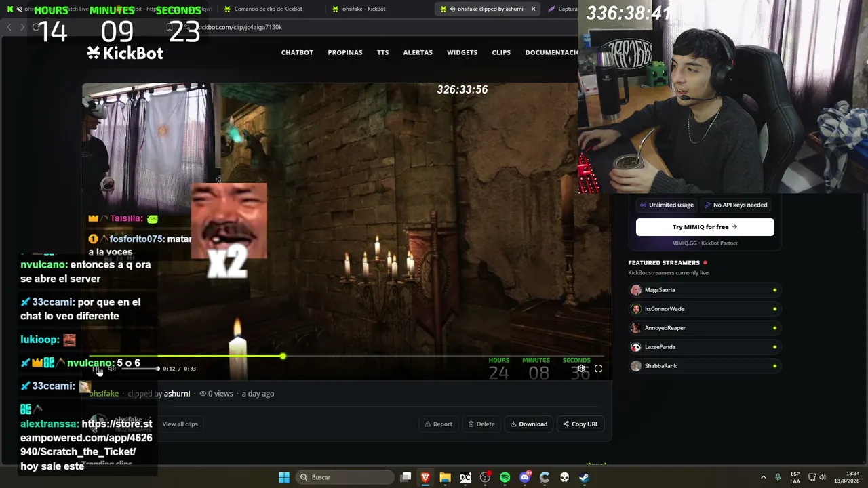This screenshot has height=488, width=868.
Task: Open the ESP LAA language switcher
Action: tap(795, 477)
